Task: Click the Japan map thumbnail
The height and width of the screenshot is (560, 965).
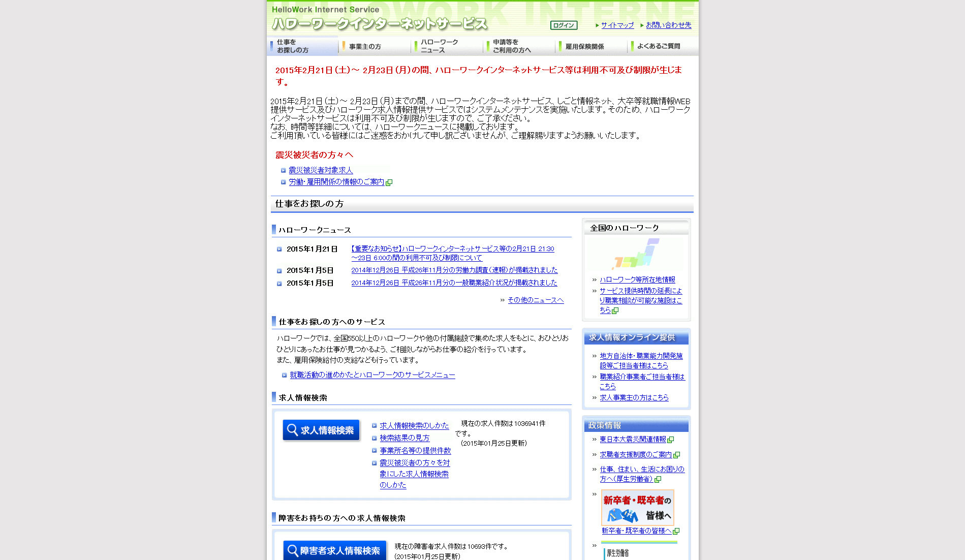Action: [636, 254]
